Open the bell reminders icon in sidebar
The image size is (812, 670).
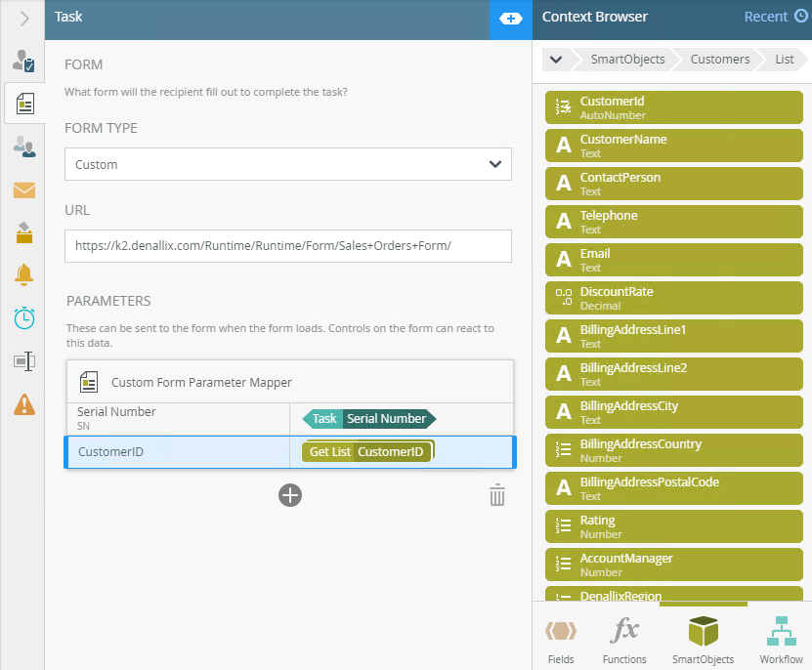click(23, 275)
